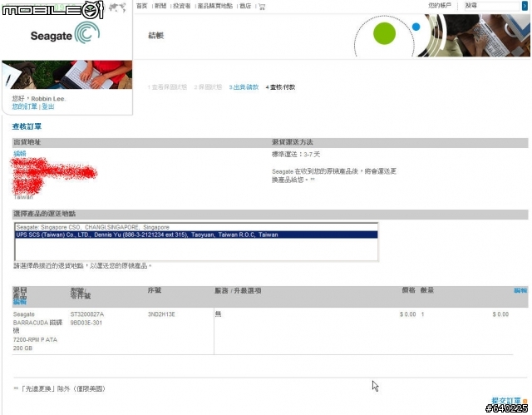
Task: Open 產品購買地點 menu item
Action: (215, 6)
